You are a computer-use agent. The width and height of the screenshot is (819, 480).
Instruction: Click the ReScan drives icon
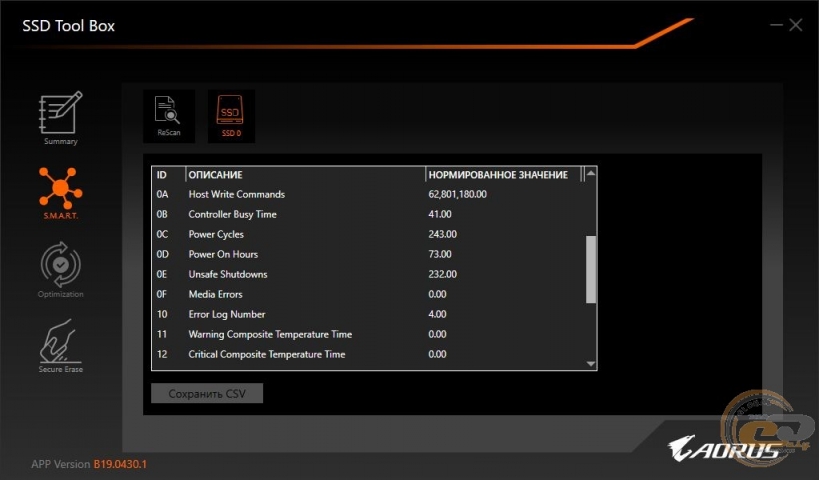pyautogui.click(x=169, y=116)
